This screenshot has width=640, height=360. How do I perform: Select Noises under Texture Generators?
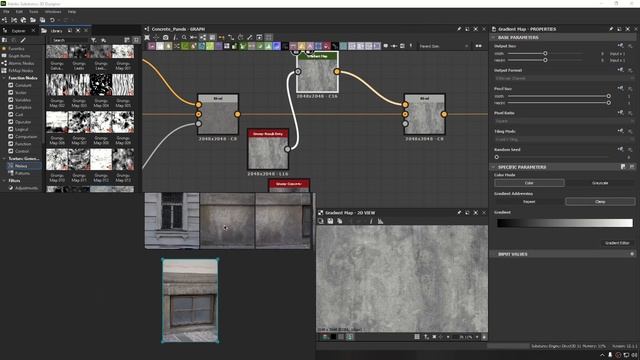coord(21,166)
